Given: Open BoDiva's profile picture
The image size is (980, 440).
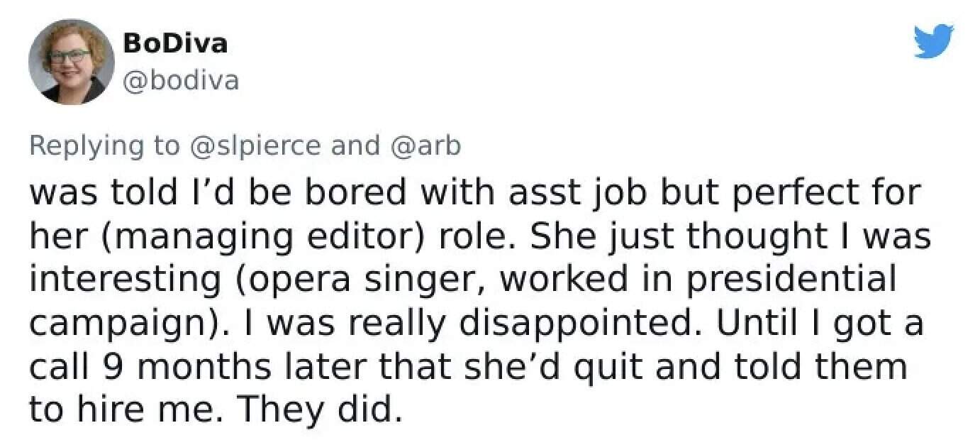Looking at the screenshot, I should pos(71,62).
